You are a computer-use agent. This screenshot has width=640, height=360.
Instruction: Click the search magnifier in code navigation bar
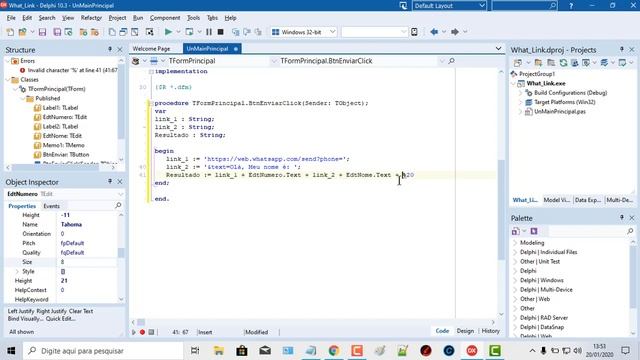[x=451, y=61]
